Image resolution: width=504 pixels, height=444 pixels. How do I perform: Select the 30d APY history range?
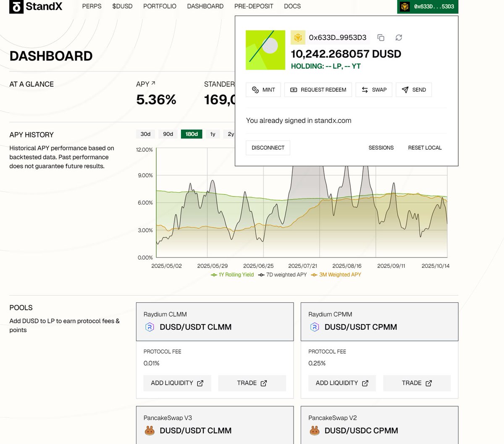pos(145,134)
